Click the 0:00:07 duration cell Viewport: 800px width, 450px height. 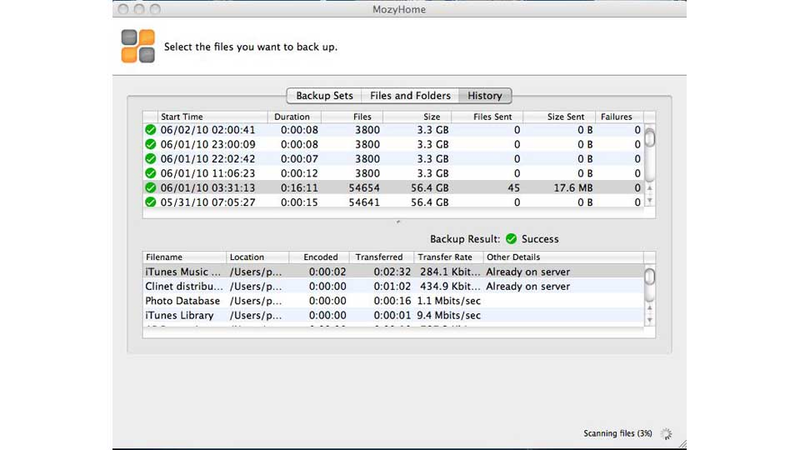point(299,159)
